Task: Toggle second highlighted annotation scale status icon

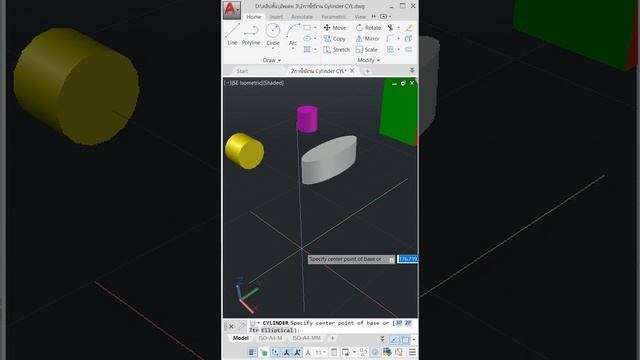Action: (x=298, y=352)
